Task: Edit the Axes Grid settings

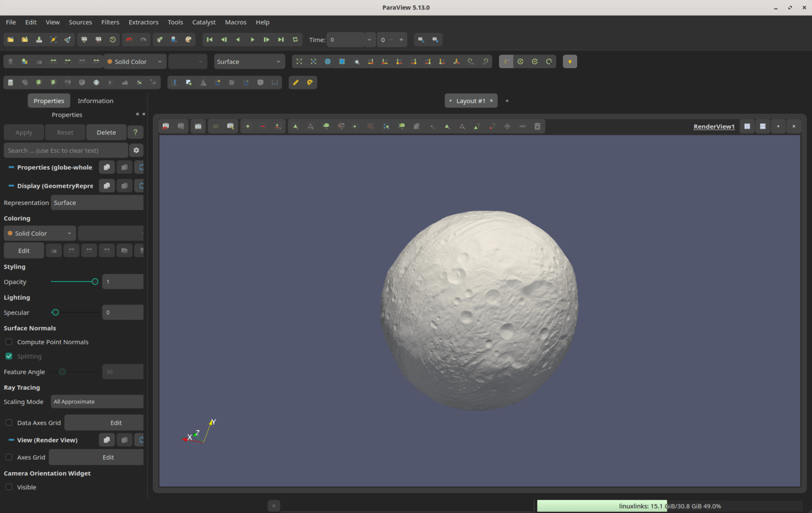Action: point(108,457)
